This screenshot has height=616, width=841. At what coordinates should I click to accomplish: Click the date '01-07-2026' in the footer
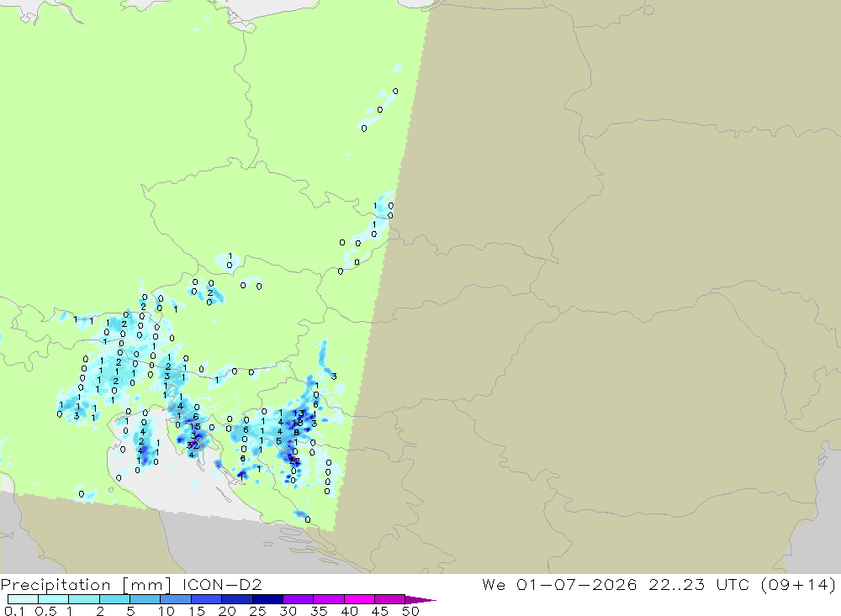(577, 584)
